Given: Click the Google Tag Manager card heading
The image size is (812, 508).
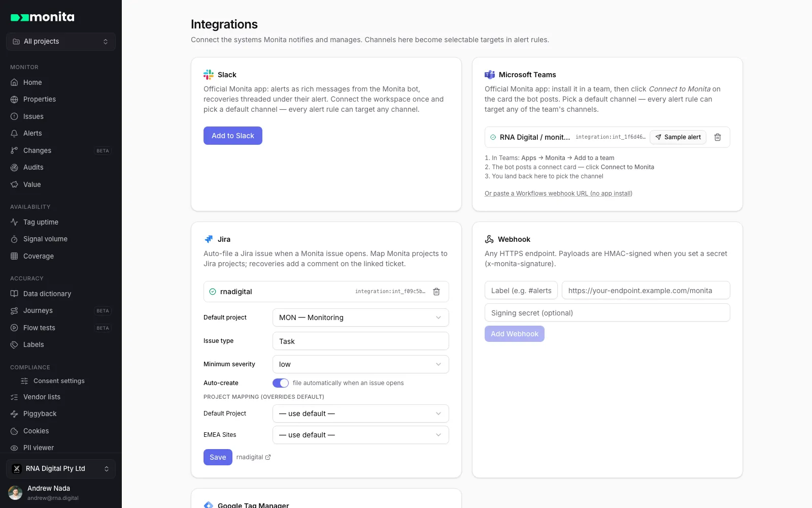Looking at the screenshot, I should point(253,505).
